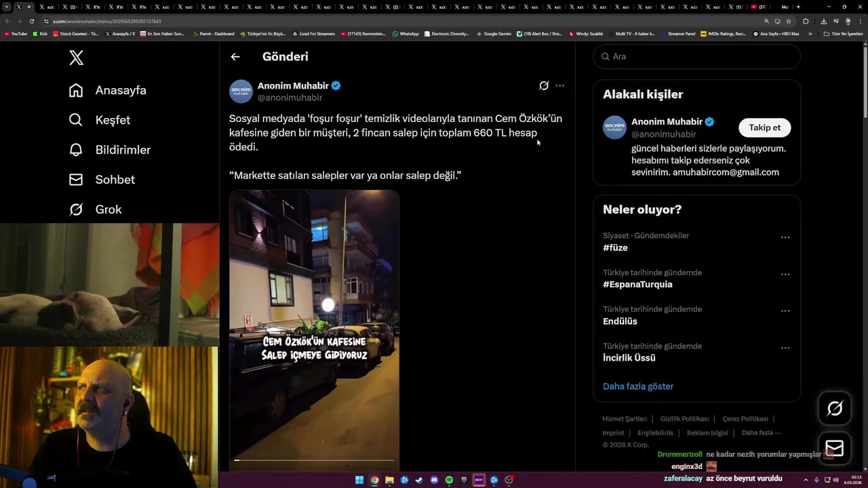Click Daha fazla göster under trends
The image size is (868, 488).
638,386
